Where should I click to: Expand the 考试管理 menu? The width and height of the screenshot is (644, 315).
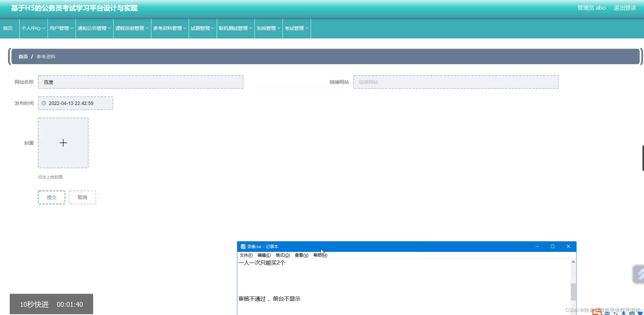point(296,28)
